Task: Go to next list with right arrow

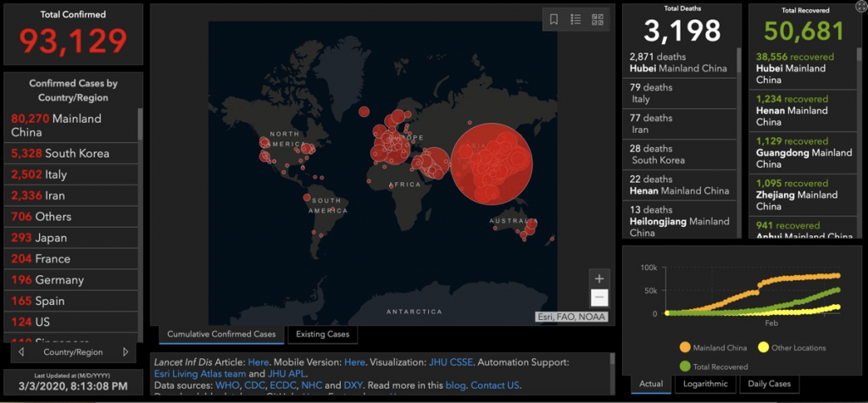Action: tap(125, 351)
